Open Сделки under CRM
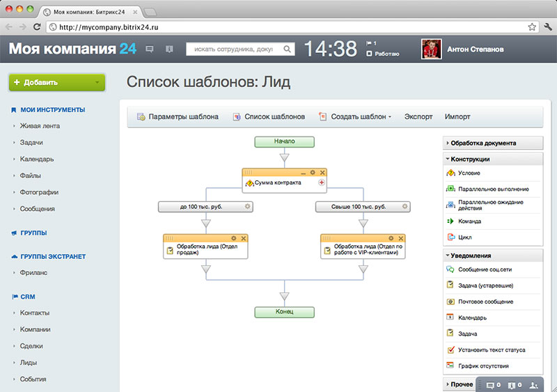This screenshot has width=557, height=392. [31, 346]
